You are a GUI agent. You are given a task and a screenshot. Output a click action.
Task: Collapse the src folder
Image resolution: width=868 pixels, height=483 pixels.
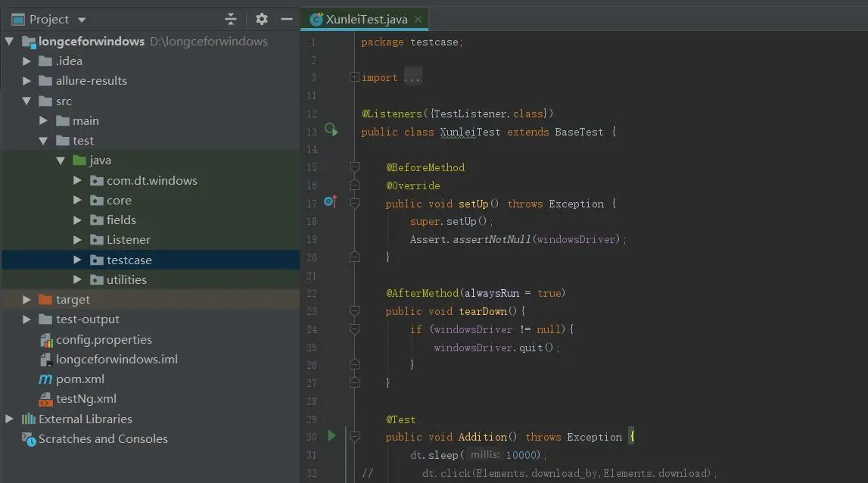(26, 101)
